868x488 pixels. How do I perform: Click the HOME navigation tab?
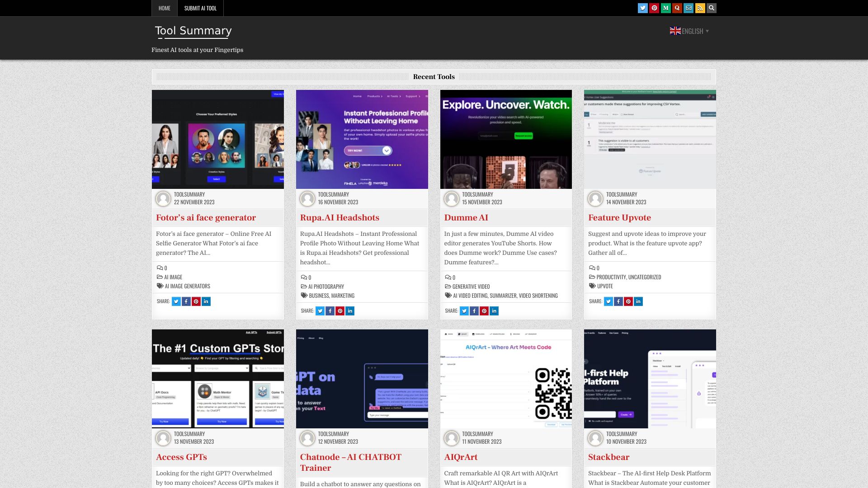[x=164, y=8]
